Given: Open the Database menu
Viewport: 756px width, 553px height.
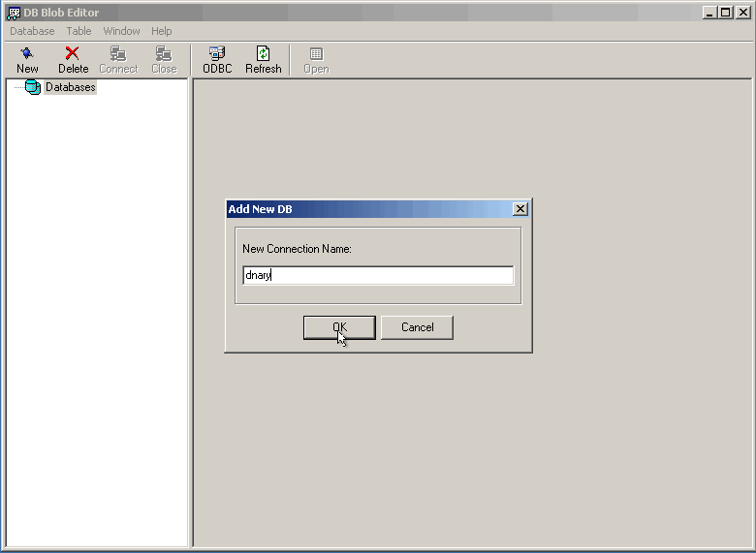Looking at the screenshot, I should 32,31.
